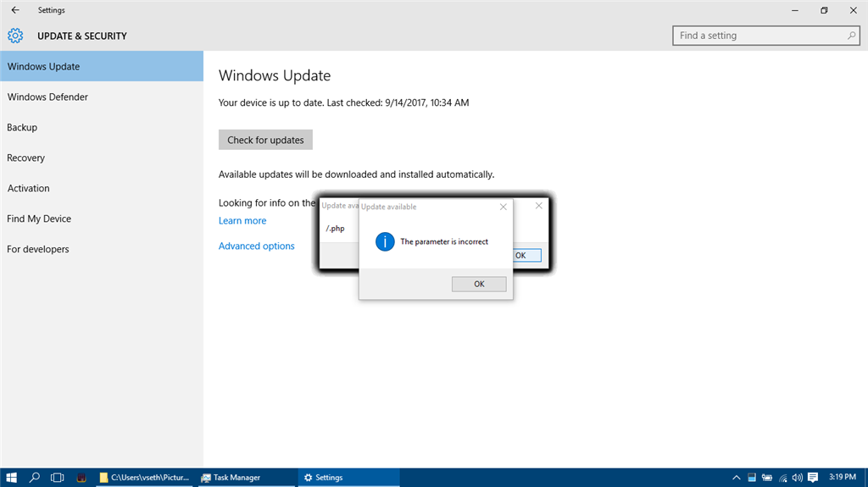This screenshot has width=868, height=487.
Task: Close the front Update available dialog
Action: 504,207
